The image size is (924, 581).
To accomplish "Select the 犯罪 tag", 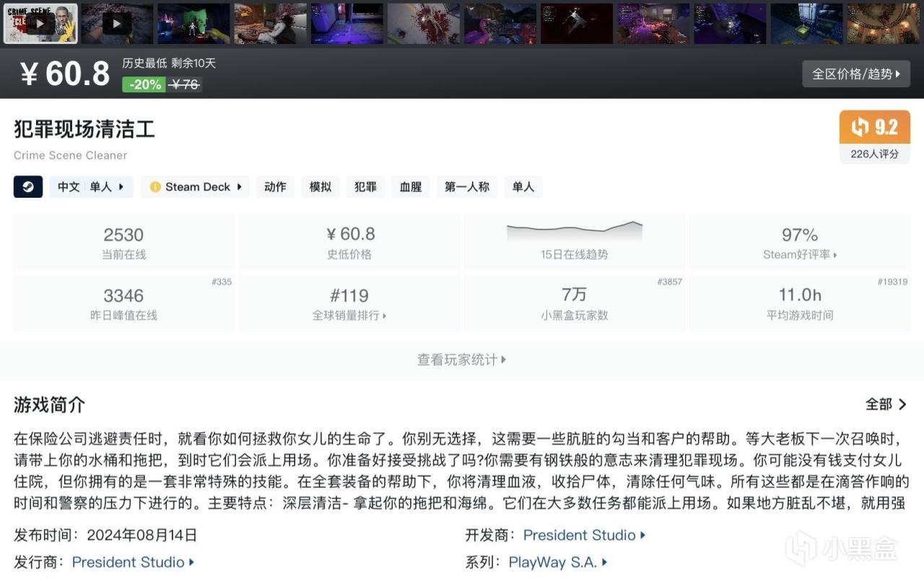I will (x=366, y=187).
